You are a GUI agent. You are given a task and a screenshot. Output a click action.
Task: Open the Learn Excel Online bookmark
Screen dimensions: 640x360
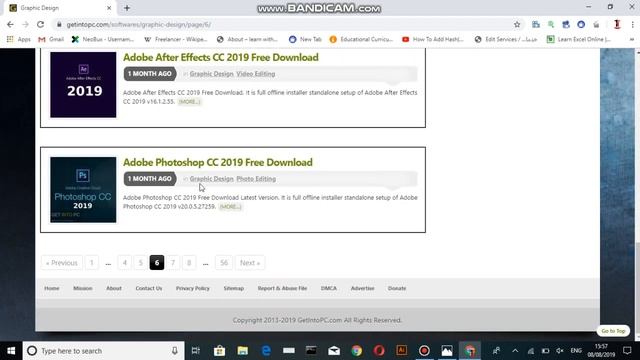coord(579,39)
